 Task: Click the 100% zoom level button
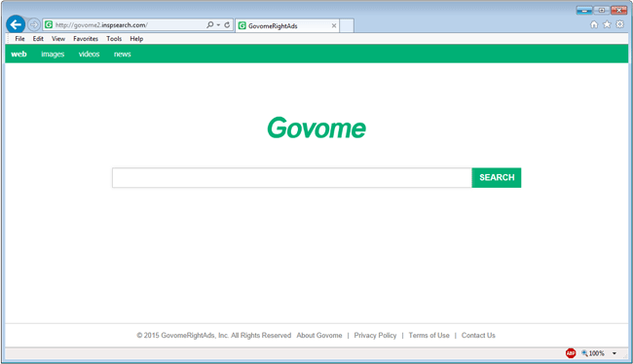click(593, 353)
